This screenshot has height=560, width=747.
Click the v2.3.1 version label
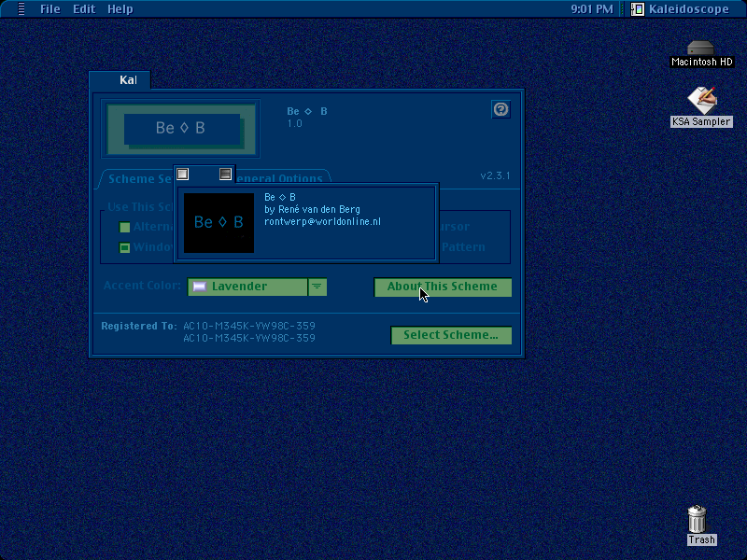pos(495,175)
